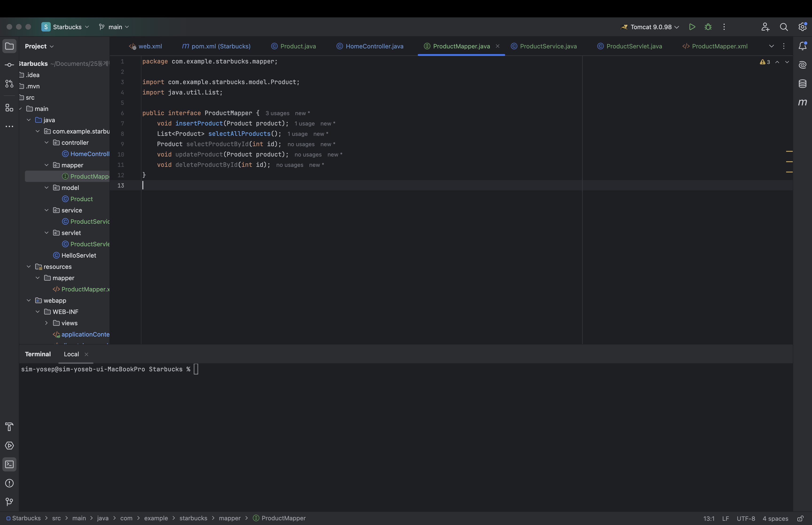This screenshot has height=525, width=812.
Task: Click 4 spaces indent setting
Action: (x=775, y=518)
